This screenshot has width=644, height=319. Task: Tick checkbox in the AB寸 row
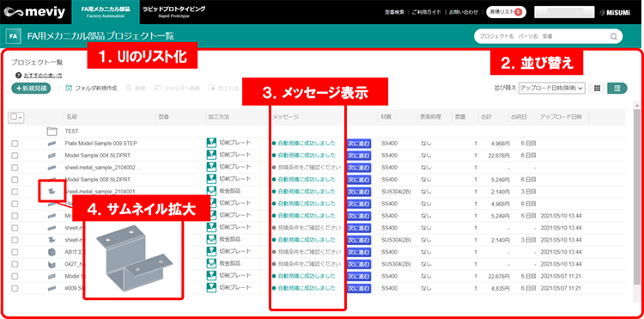(x=15, y=252)
